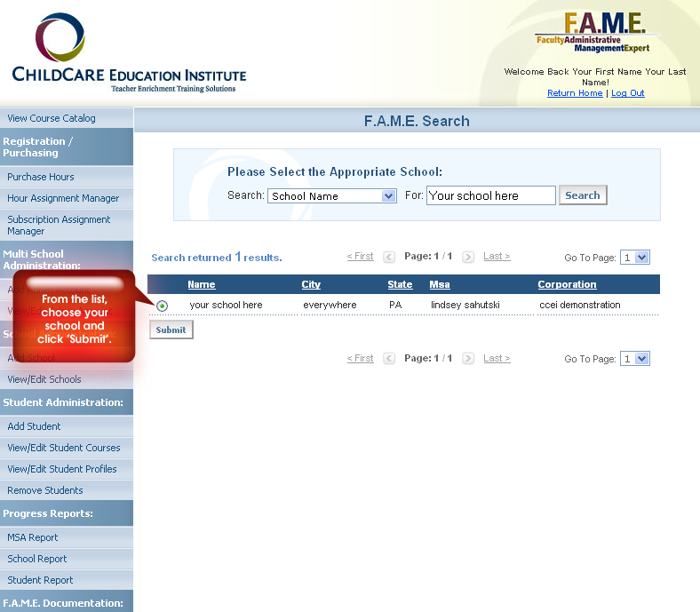Click the 'everywhere' city cell
This screenshot has height=612, width=700.
pyautogui.click(x=330, y=305)
